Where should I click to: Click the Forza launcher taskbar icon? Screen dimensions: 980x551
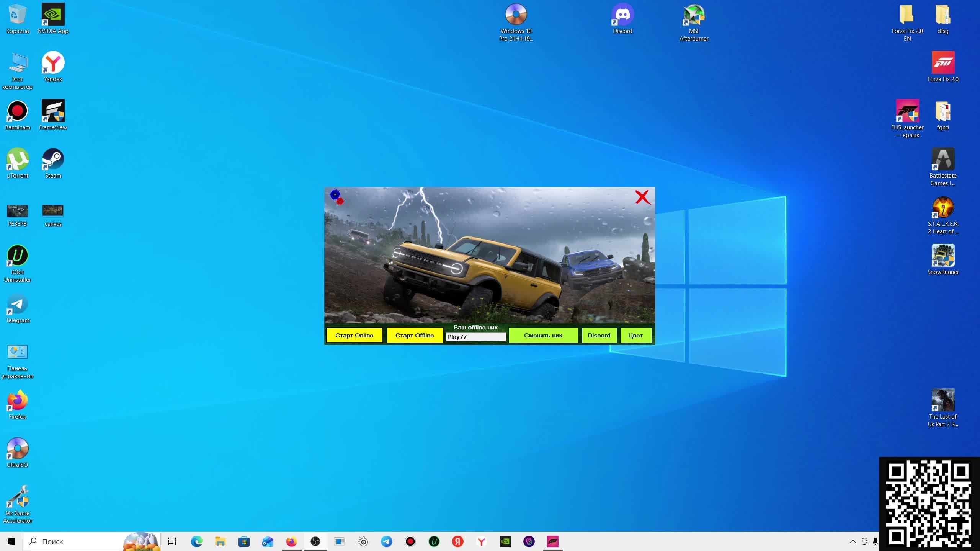click(x=552, y=541)
